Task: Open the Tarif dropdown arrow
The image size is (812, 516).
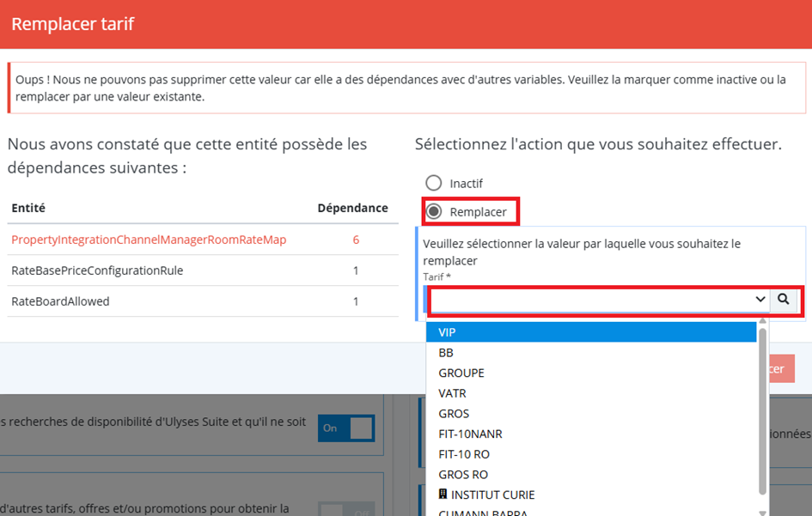Action: pos(760,300)
